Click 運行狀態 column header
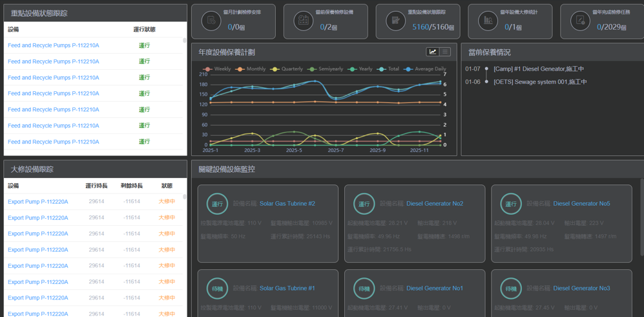 coord(145,30)
